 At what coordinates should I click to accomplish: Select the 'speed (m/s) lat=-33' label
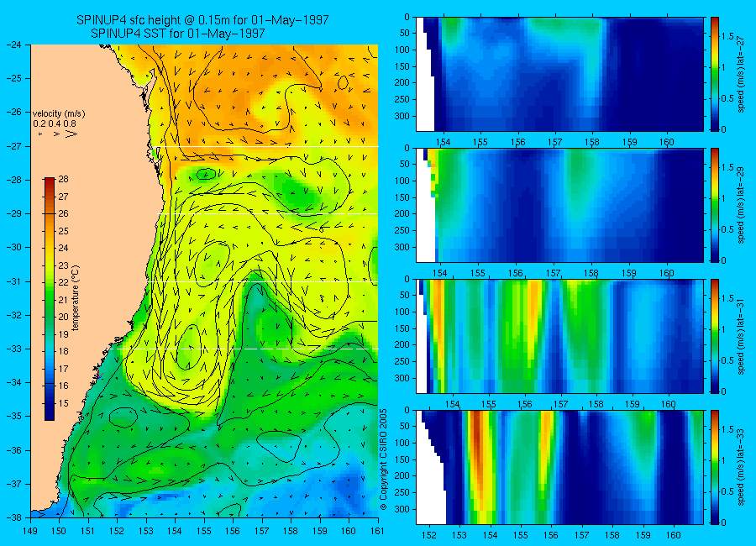click(x=742, y=467)
